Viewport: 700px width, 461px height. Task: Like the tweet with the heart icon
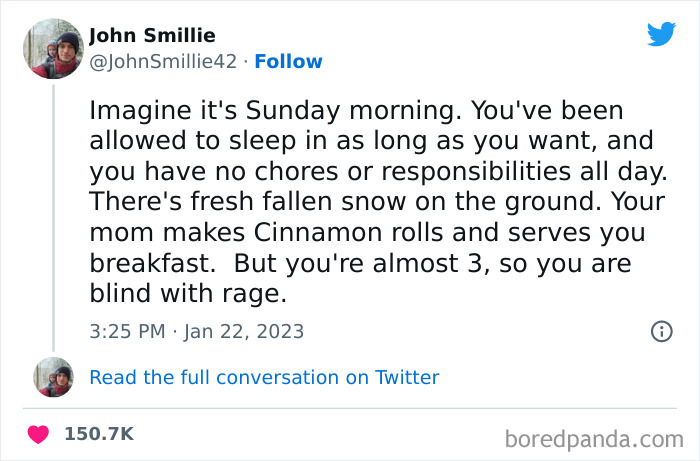click(38, 434)
